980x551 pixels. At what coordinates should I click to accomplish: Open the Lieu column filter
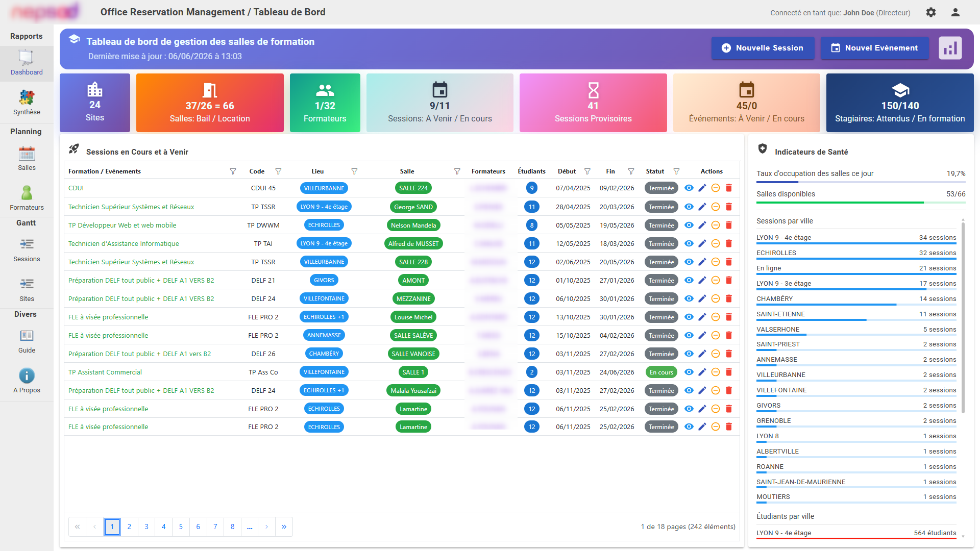click(x=354, y=171)
